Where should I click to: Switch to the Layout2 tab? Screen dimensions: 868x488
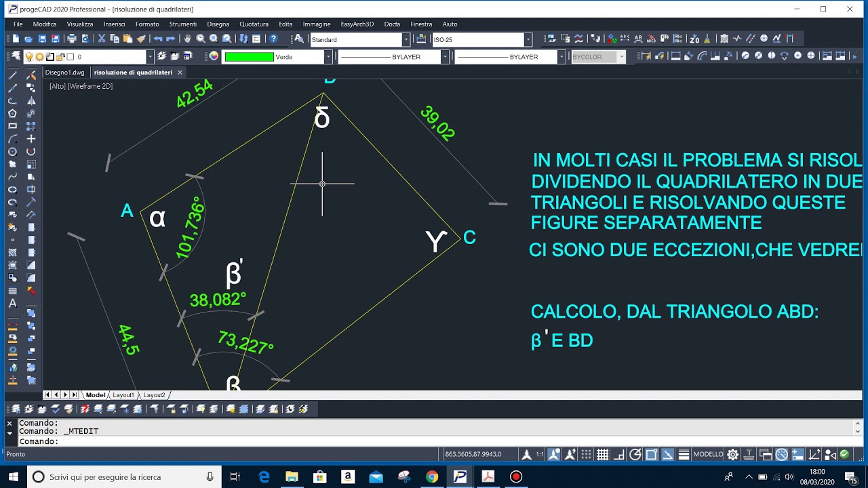click(154, 394)
